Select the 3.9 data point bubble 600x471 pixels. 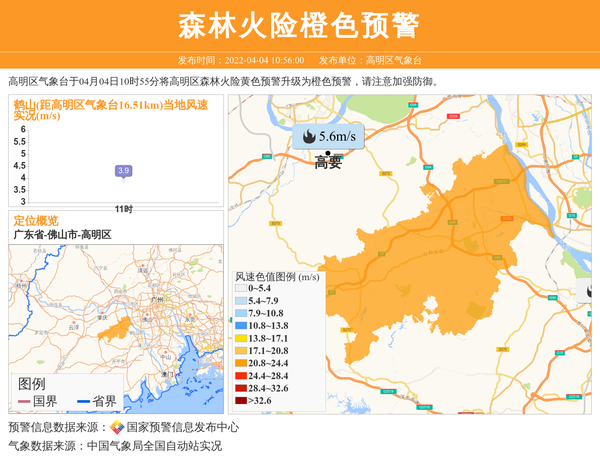click(124, 171)
